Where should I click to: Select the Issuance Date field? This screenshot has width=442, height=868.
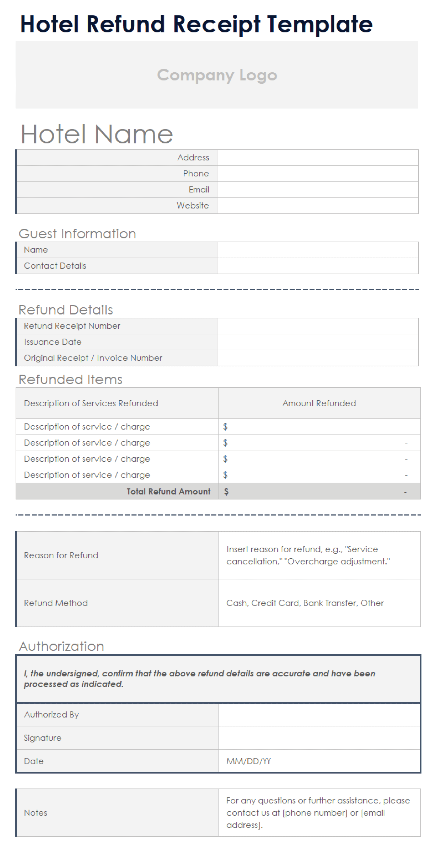pyautogui.click(x=317, y=342)
